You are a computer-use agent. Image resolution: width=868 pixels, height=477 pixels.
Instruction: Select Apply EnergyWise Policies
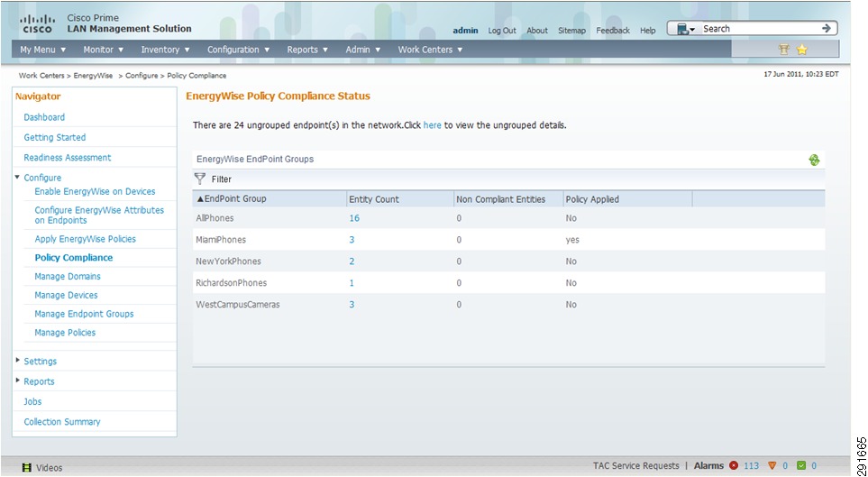(86, 239)
